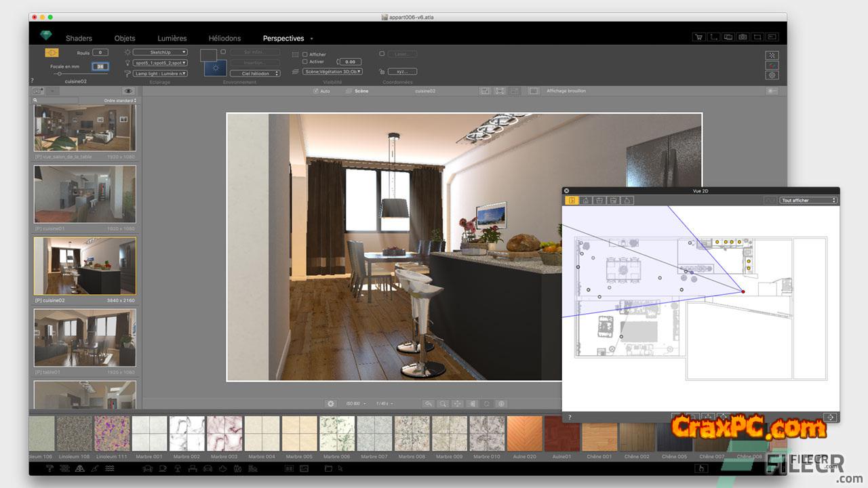Click the xyz... coordinates button

pyautogui.click(x=401, y=71)
